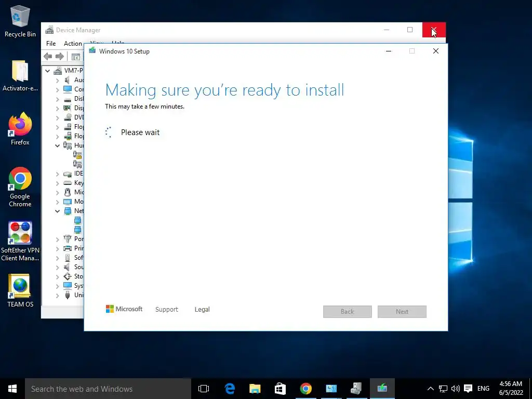The height and width of the screenshot is (399, 532).
Task: Launch Microsoft Edge from the taskbar
Action: pyautogui.click(x=230, y=389)
